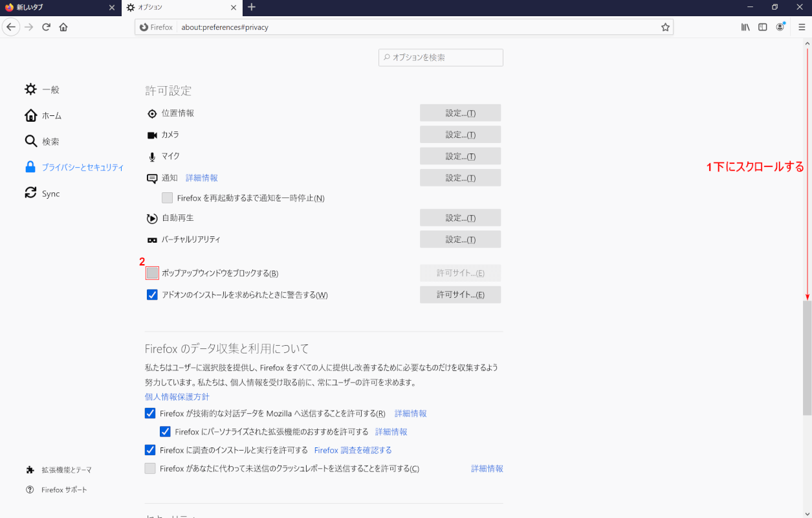Screen dimensions: 812x518
Task: Click the back navigation arrow
Action: coord(11,27)
